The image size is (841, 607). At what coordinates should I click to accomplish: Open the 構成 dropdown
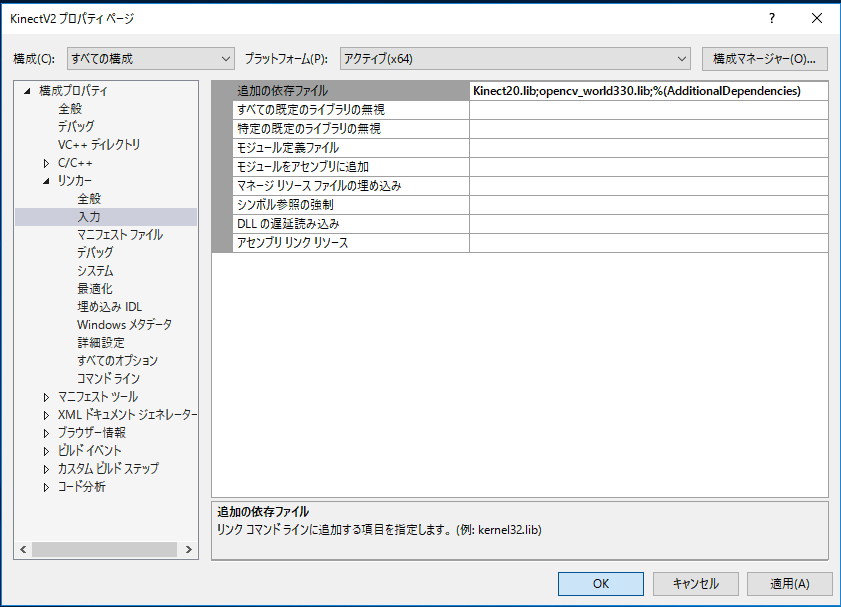pos(150,59)
